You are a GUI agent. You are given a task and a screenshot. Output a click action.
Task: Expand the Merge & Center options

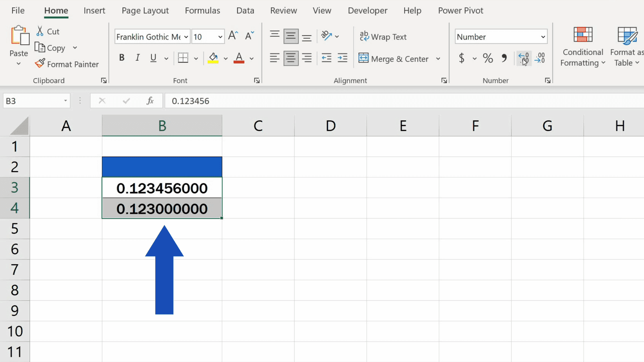(438, 58)
